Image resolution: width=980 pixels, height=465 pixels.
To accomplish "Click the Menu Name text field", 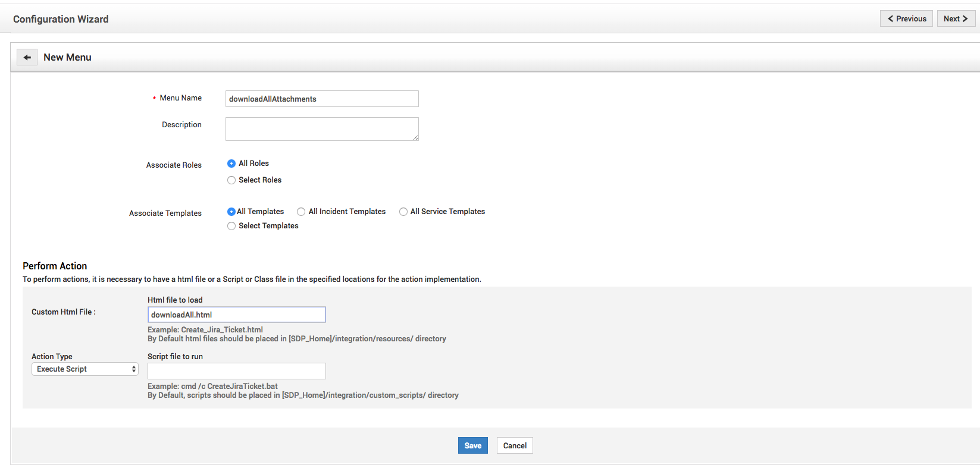I will pos(322,99).
